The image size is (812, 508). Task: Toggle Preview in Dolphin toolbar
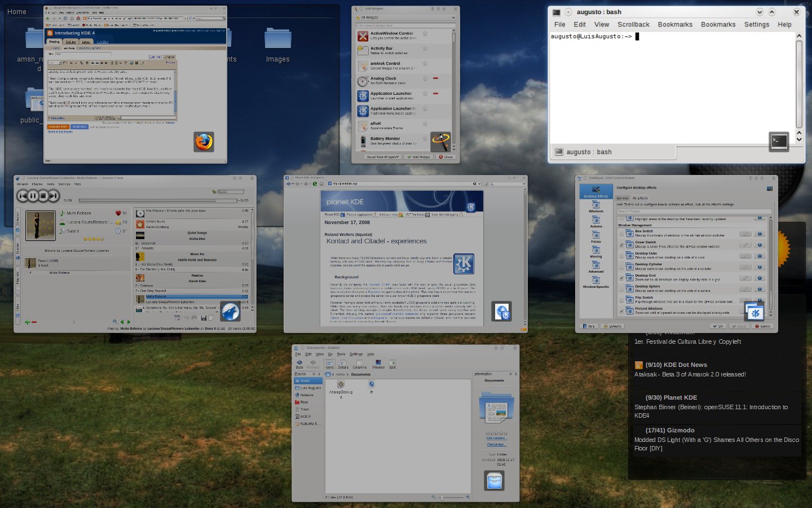coord(378,364)
